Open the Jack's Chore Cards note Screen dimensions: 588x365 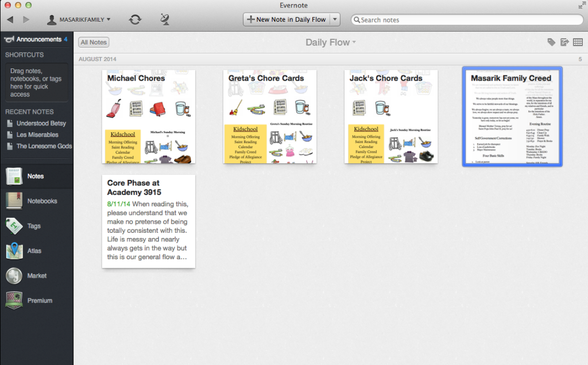tap(390, 117)
